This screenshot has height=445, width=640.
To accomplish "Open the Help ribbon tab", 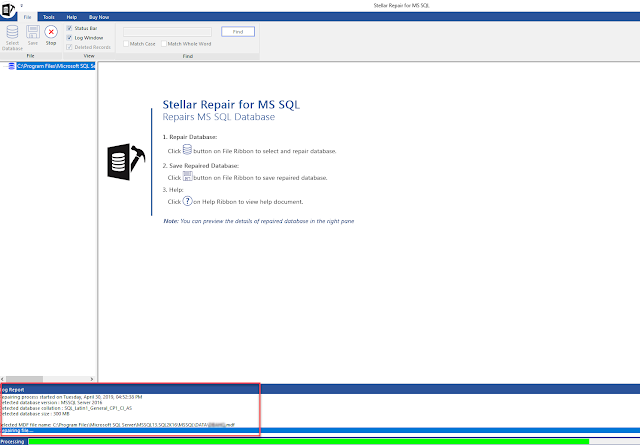I will [x=72, y=17].
